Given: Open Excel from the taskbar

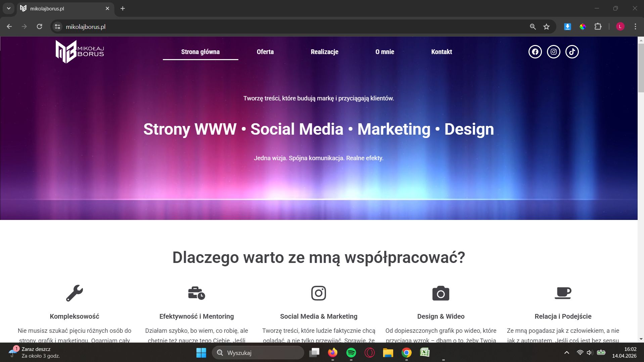Looking at the screenshot, I should (425, 353).
